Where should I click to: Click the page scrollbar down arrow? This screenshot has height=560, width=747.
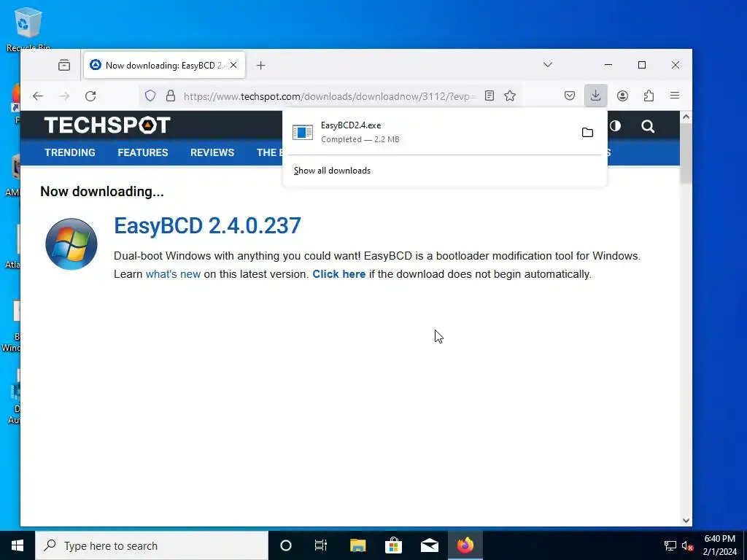[686, 521]
